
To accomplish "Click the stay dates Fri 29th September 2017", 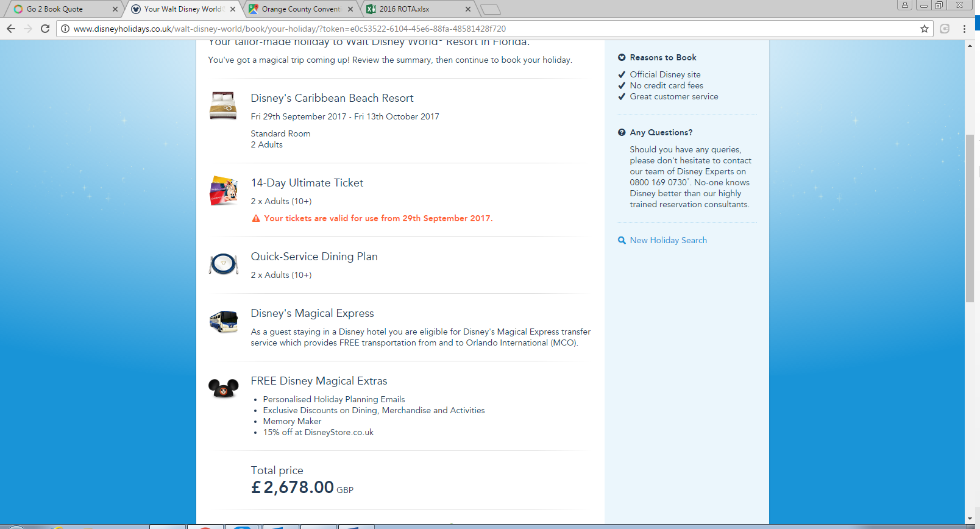I will pyautogui.click(x=345, y=116).
